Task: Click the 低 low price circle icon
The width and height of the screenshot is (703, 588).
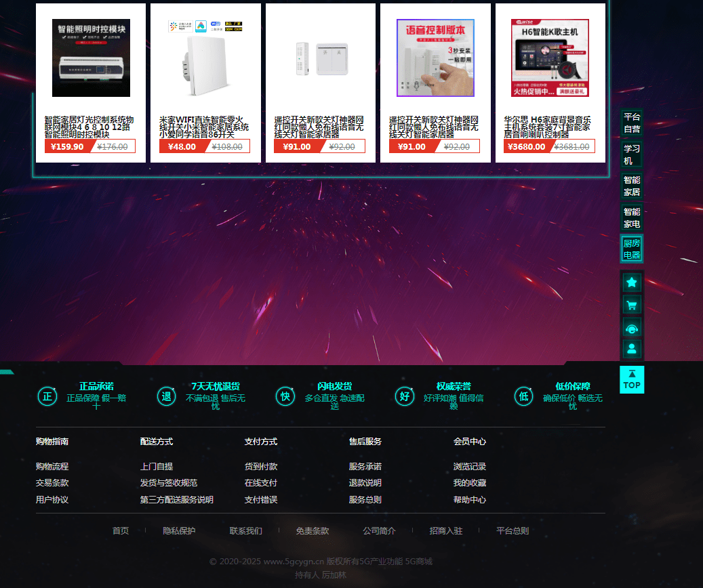Action: [523, 396]
